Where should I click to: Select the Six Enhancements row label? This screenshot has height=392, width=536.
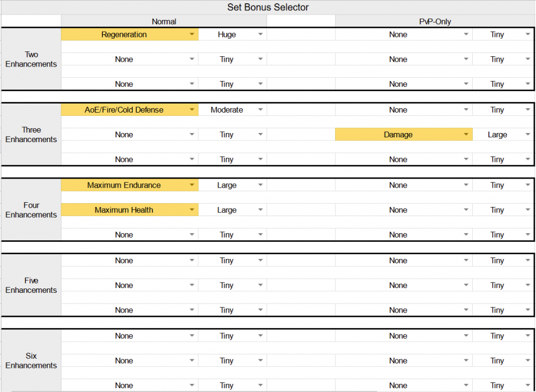click(x=31, y=361)
